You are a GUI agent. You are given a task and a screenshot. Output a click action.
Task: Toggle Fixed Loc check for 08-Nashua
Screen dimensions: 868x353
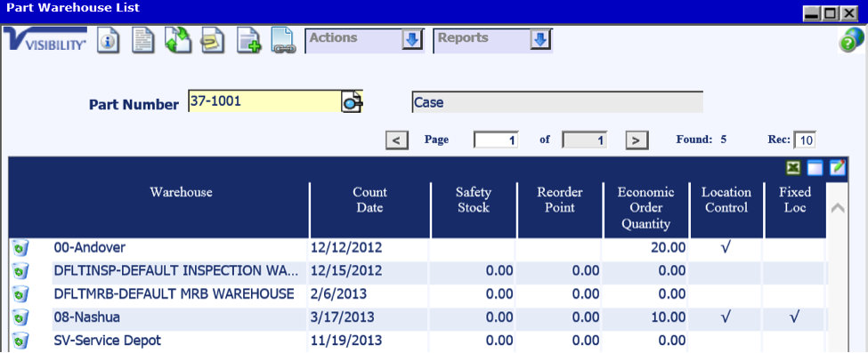(795, 318)
